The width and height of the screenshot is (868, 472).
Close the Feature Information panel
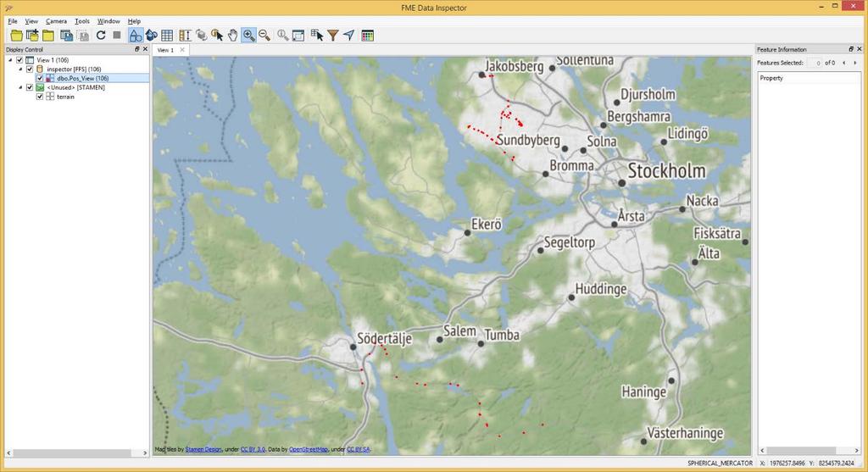click(860, 49)
